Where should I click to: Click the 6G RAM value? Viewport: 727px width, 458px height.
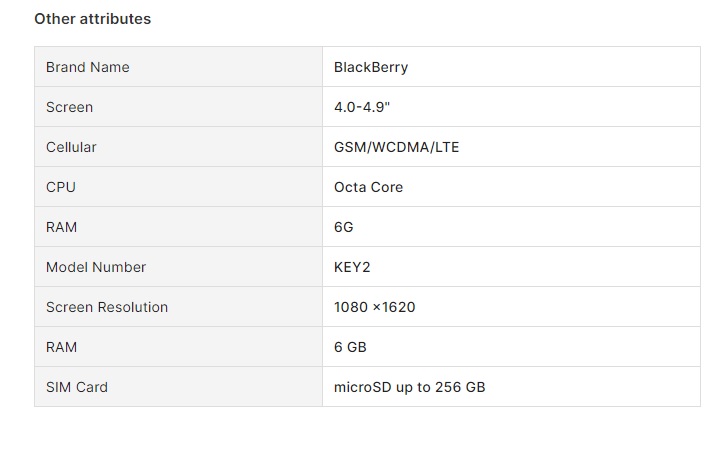[344, 227]
